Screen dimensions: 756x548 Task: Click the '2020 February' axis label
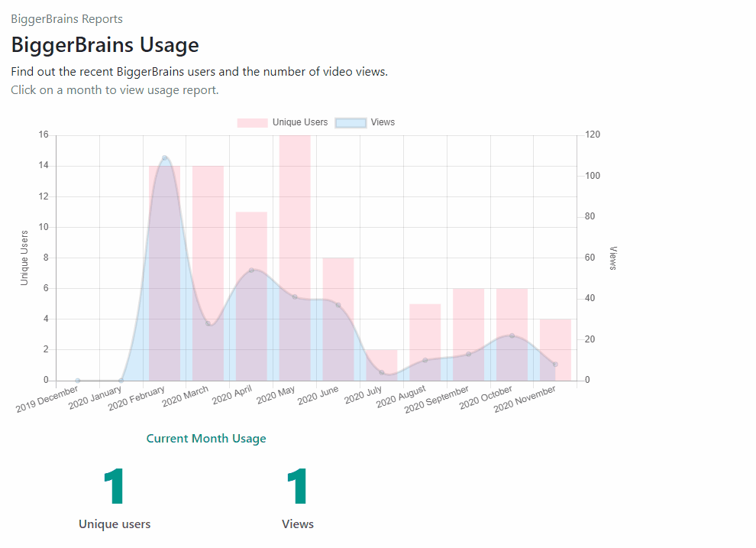137,398
